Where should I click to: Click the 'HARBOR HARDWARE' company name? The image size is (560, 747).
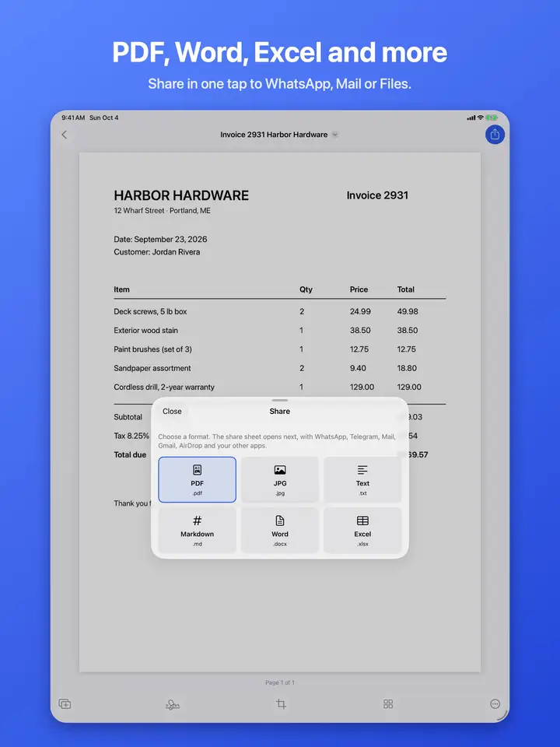(181, 195)
